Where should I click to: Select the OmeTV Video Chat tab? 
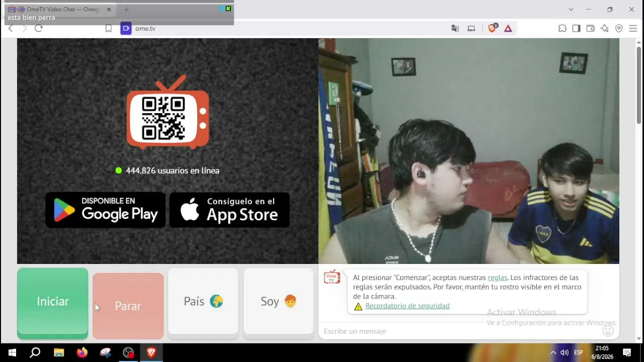point(59,10)
